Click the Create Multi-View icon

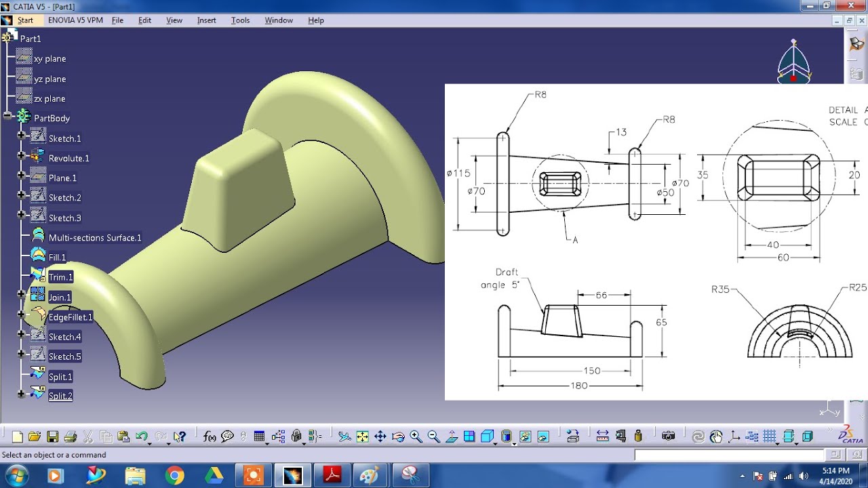tap(469, 436)
